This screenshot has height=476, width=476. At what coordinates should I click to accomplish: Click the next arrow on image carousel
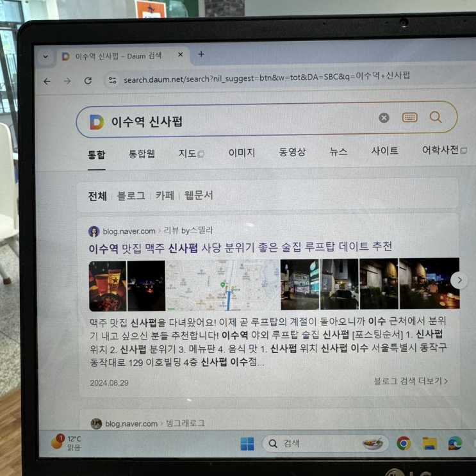pyautogui.click(x=459, y=280)
